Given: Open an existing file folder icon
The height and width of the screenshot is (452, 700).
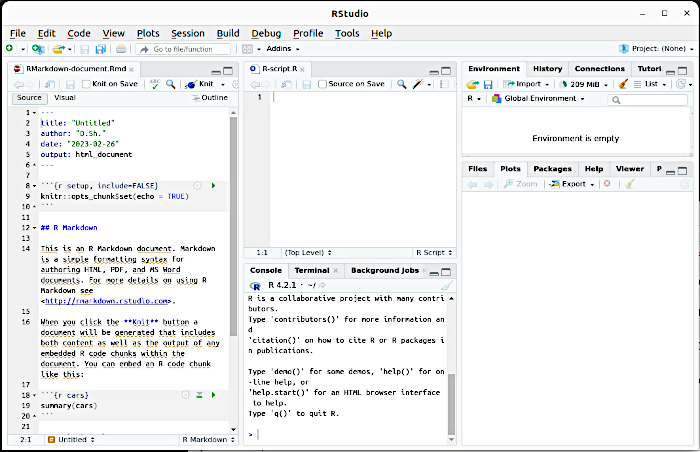Looking at the screenshot, I should [58, 49].
